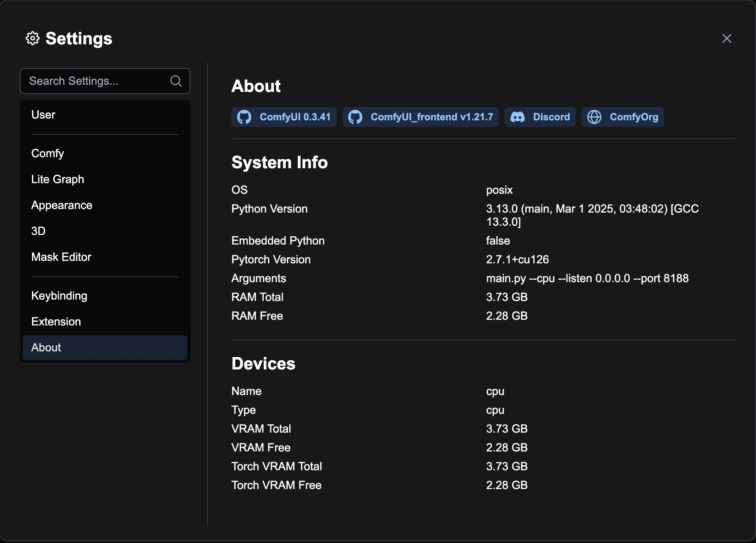Open Keybinding settings panel
Viewport: 756px width, 543px height.
(59, 296)
